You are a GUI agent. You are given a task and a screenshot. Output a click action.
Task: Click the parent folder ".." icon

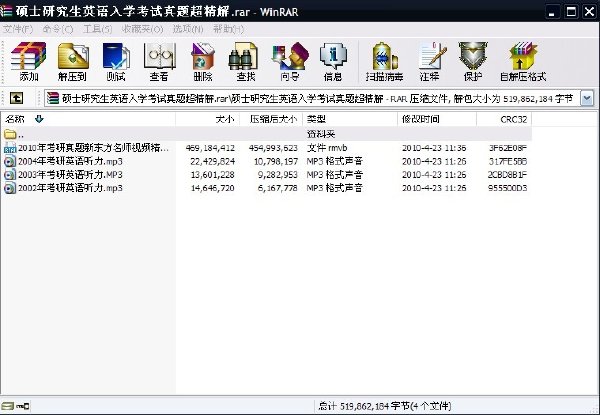(x=10, y=134)
